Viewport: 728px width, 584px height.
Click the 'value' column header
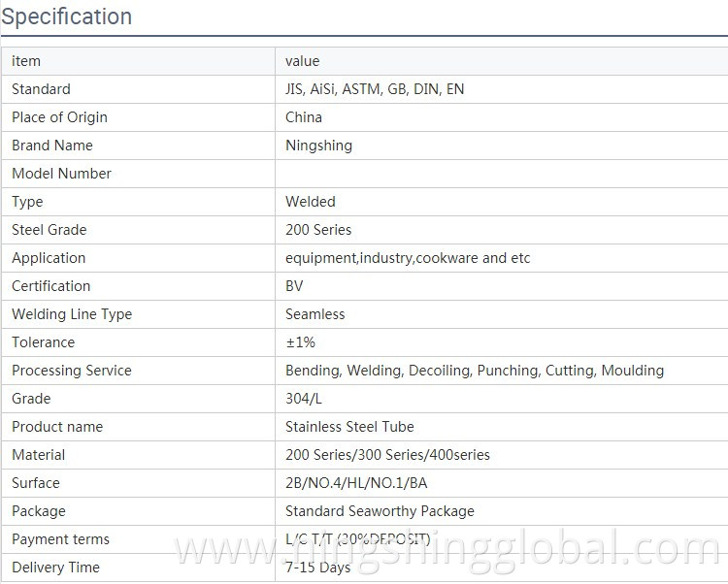(302, 61)
